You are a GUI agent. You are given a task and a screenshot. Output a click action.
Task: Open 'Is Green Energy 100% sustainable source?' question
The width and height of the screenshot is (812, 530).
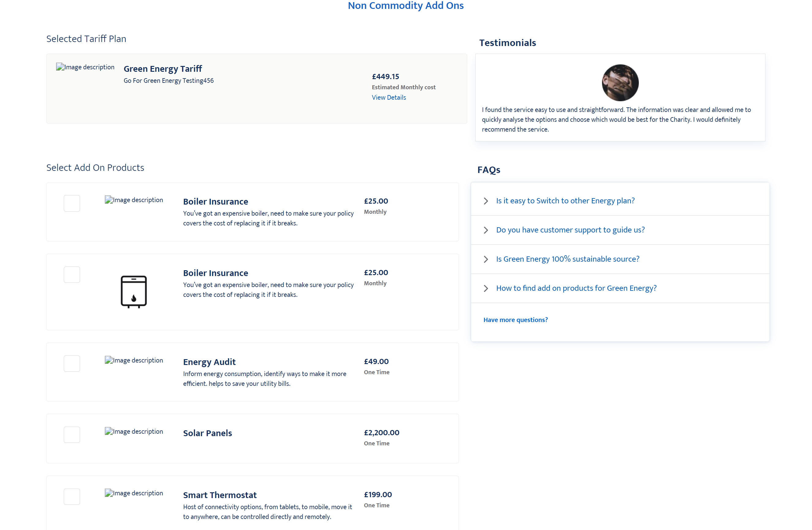click(567, 259)
